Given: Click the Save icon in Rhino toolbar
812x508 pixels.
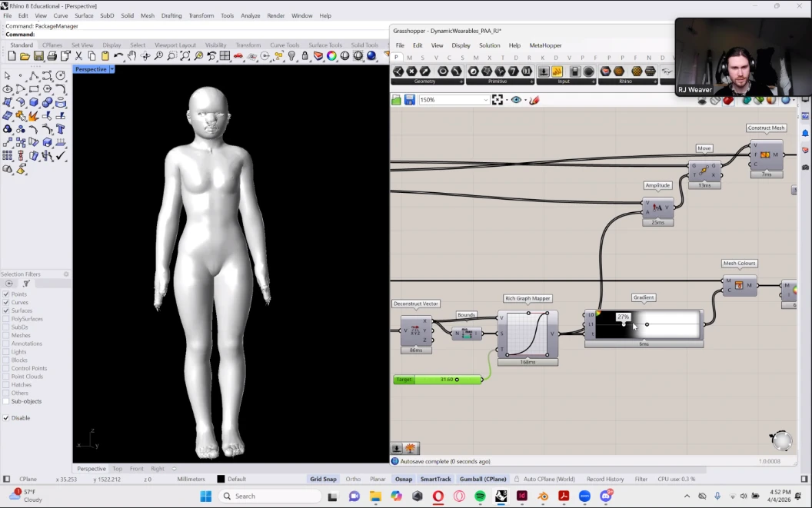Looking at the screenshot, I should [38, 56].
